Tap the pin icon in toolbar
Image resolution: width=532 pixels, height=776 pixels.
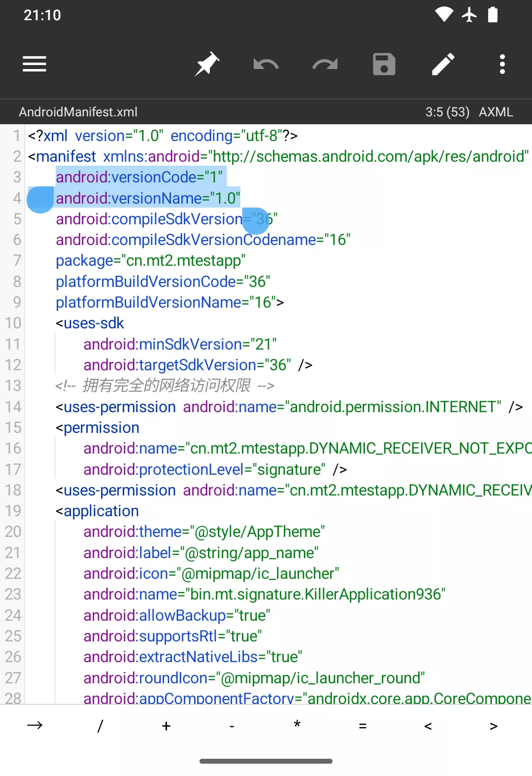tap(207, 64)
